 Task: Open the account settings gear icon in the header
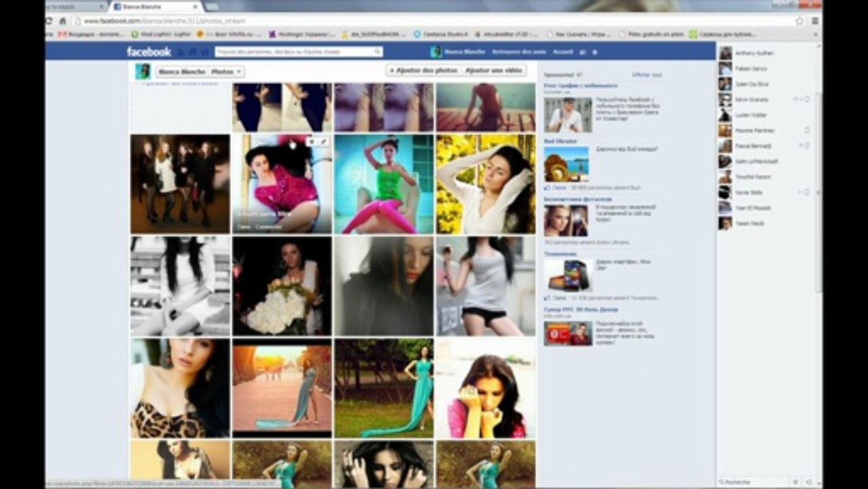595,52
